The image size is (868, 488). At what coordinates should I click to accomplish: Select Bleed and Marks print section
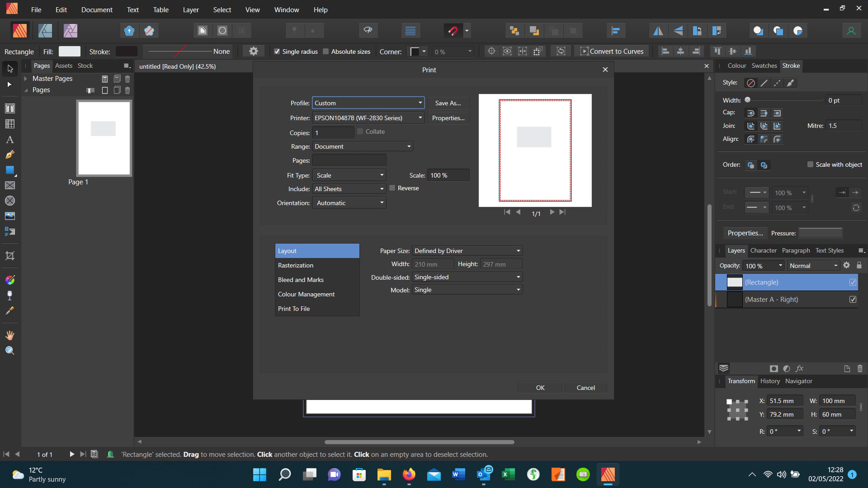(317, 280)
